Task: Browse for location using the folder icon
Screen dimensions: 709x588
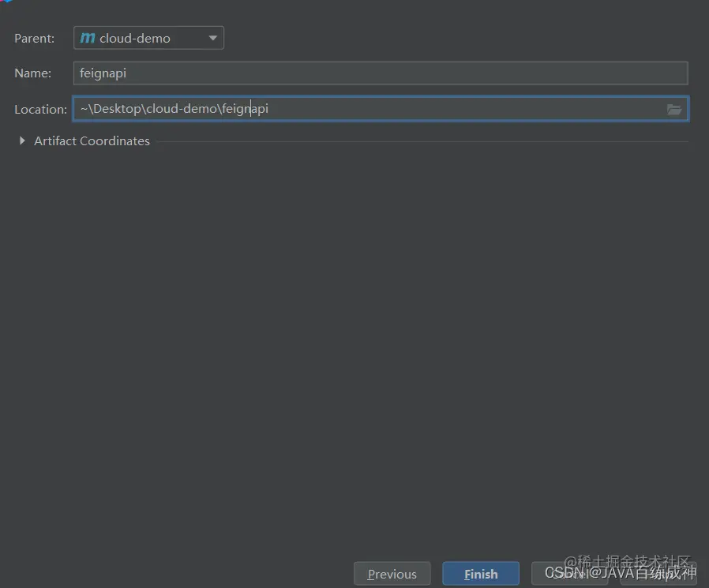Action: (673, 109)
